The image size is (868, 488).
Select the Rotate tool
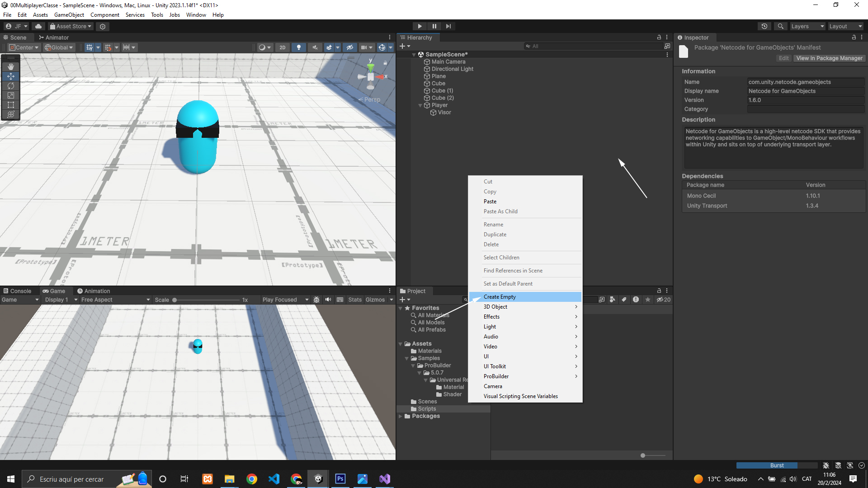click(11, 86)
